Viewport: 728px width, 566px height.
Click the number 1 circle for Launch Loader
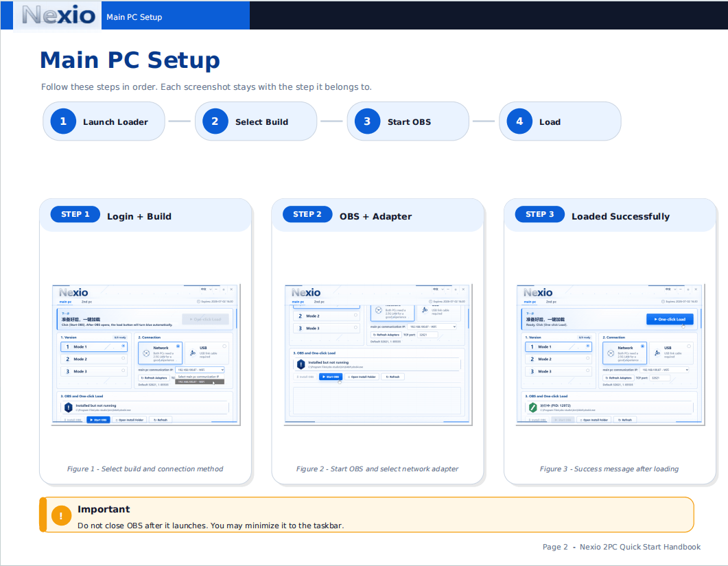[63, 121]
